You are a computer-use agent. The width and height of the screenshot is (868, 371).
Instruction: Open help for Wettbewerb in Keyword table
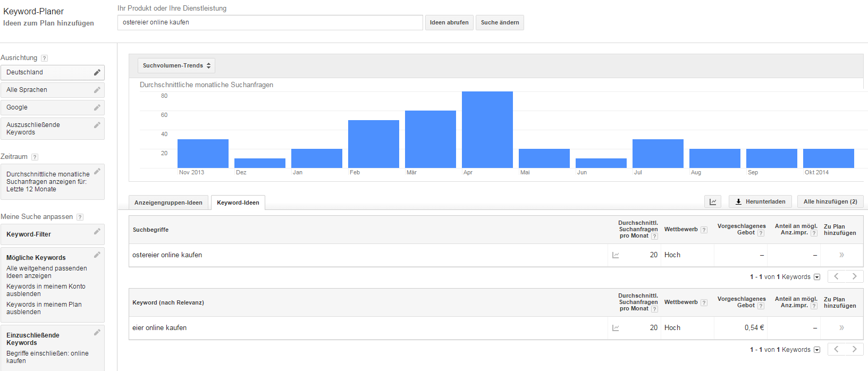point(704,302)
